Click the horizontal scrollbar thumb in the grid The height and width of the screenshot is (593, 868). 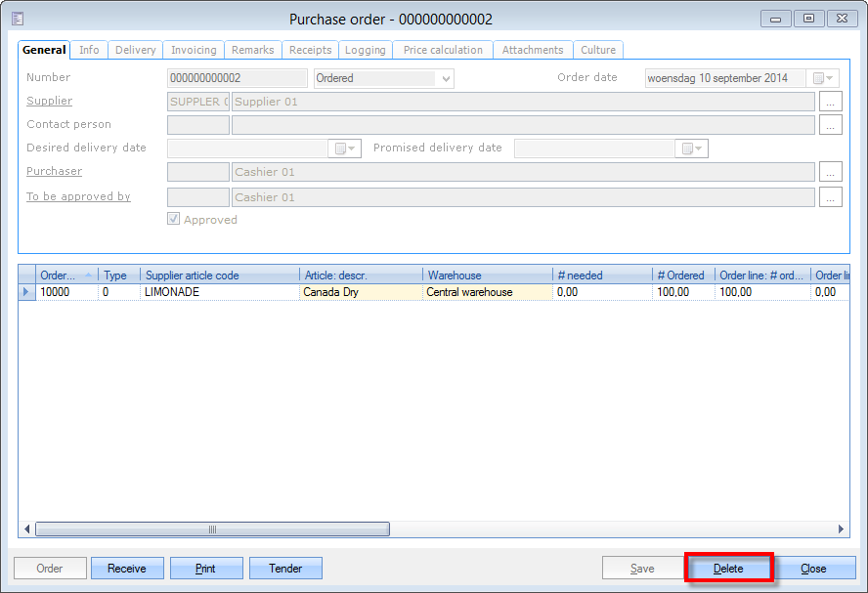(212, 529)
